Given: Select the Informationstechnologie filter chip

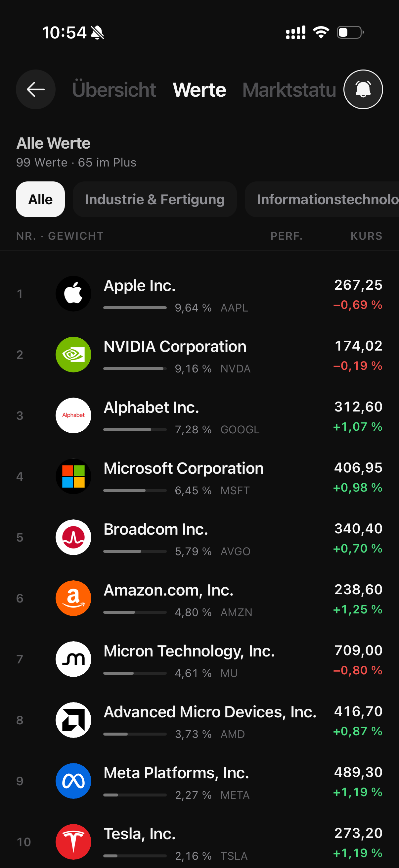Looking at the screenshot, I should pos(322,199).
